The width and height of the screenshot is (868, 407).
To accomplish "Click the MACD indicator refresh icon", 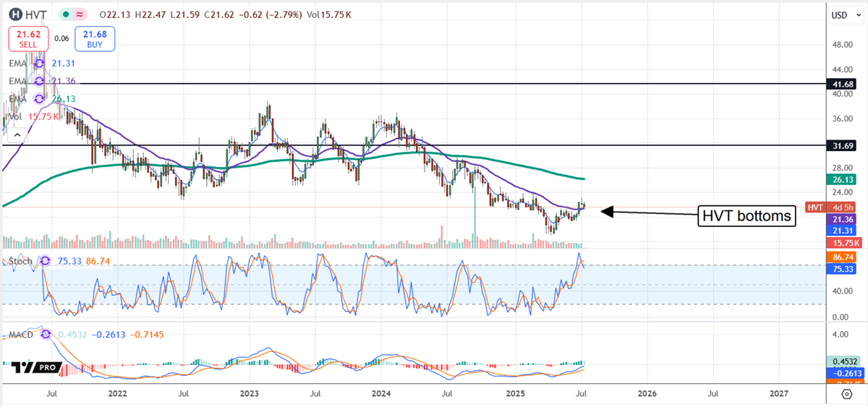I will (x=47, y=335).
